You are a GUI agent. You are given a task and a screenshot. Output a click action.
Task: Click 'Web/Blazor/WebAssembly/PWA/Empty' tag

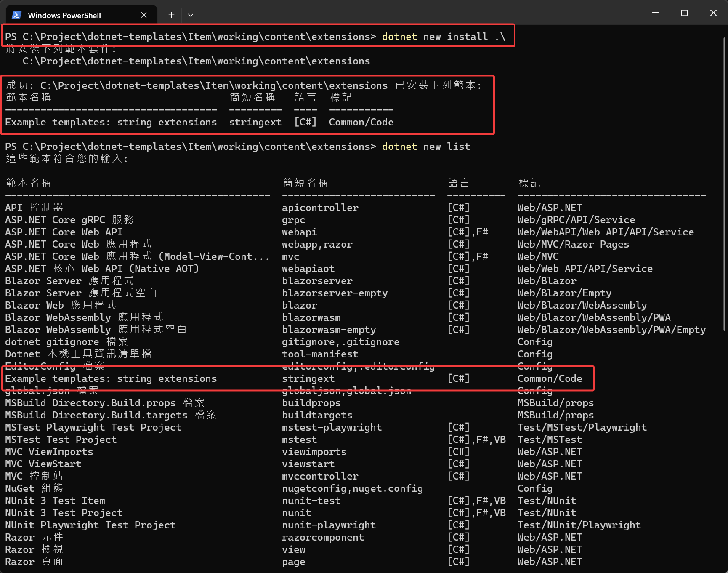612,330
